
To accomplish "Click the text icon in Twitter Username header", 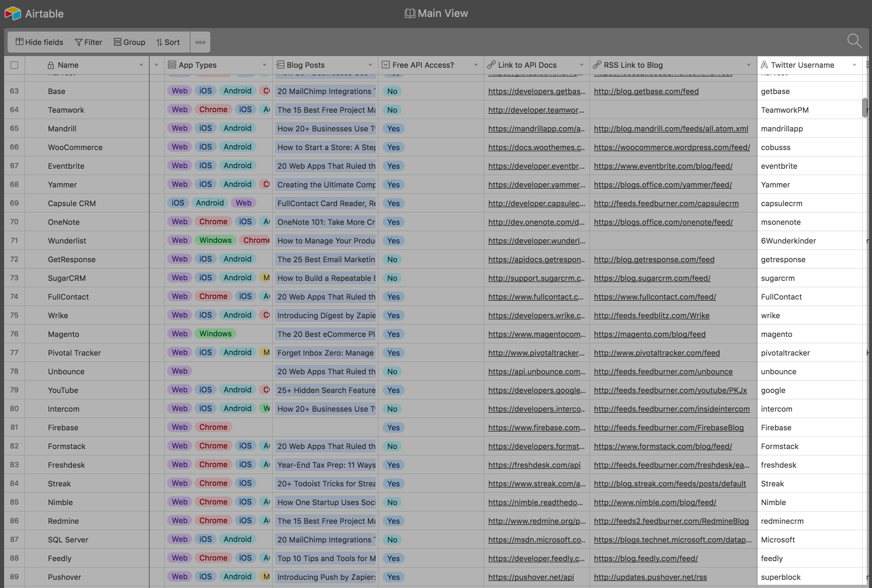I will coord(764,65).
